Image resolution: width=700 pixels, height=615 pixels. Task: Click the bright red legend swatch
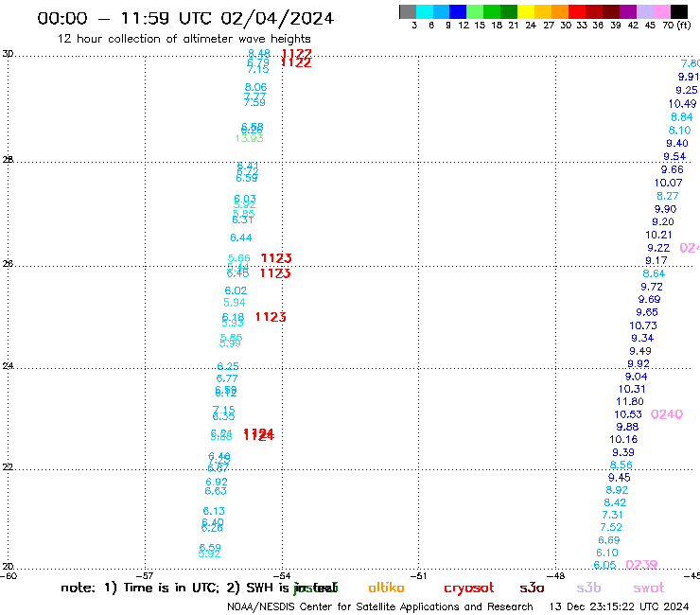(577, 11)
